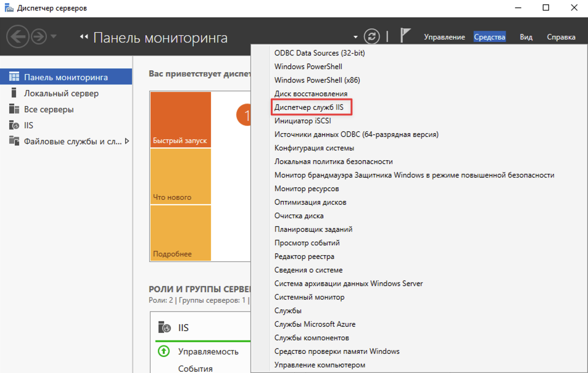Open Система архивации данных Windows Server
The height and width of the screenshot is (373, 588).
(x=349, y=284)
